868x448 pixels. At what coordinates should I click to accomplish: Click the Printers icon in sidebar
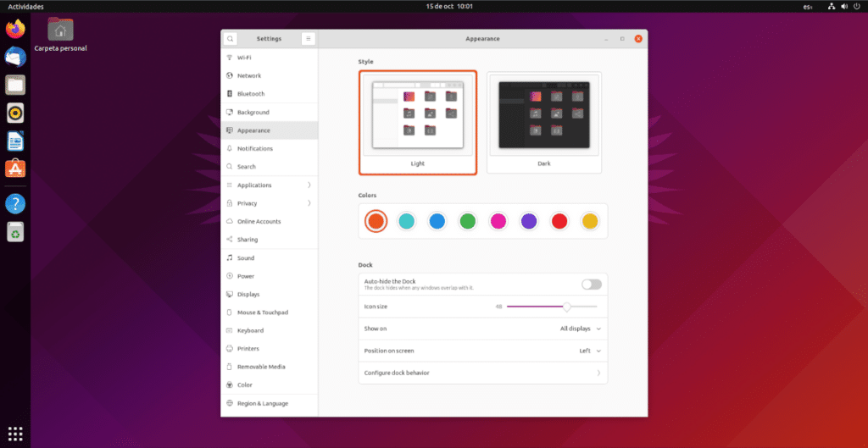click(230, 349)
